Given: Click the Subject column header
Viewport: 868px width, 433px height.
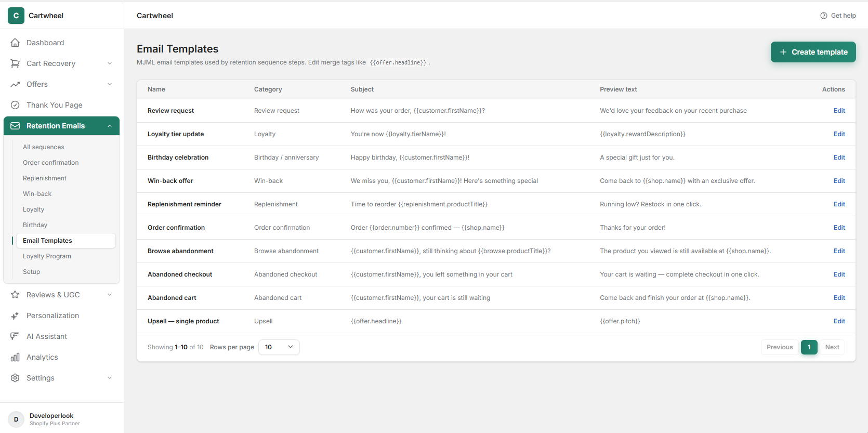Looking at the screenshot, I should pyautogui.click(x=362, y=89).
